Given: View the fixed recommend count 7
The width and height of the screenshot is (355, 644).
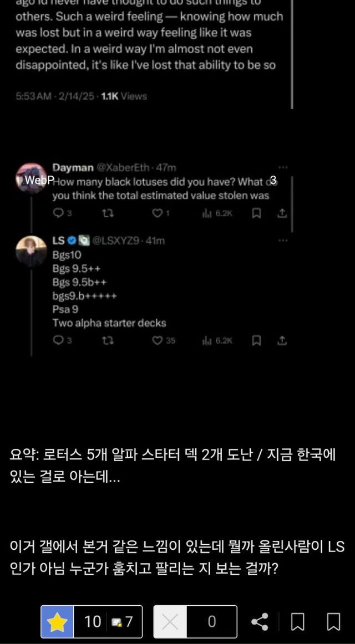Looking at the screenshot, I should point(123,622).
